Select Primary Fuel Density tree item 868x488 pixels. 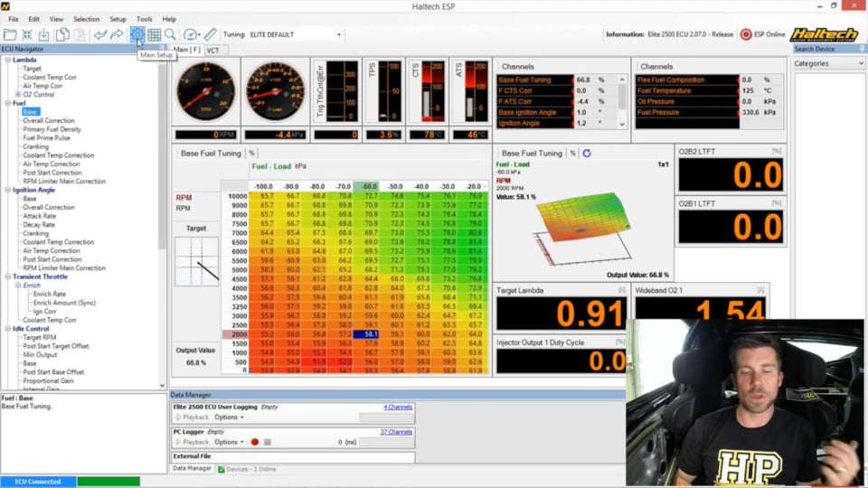[x=52, y=129]
